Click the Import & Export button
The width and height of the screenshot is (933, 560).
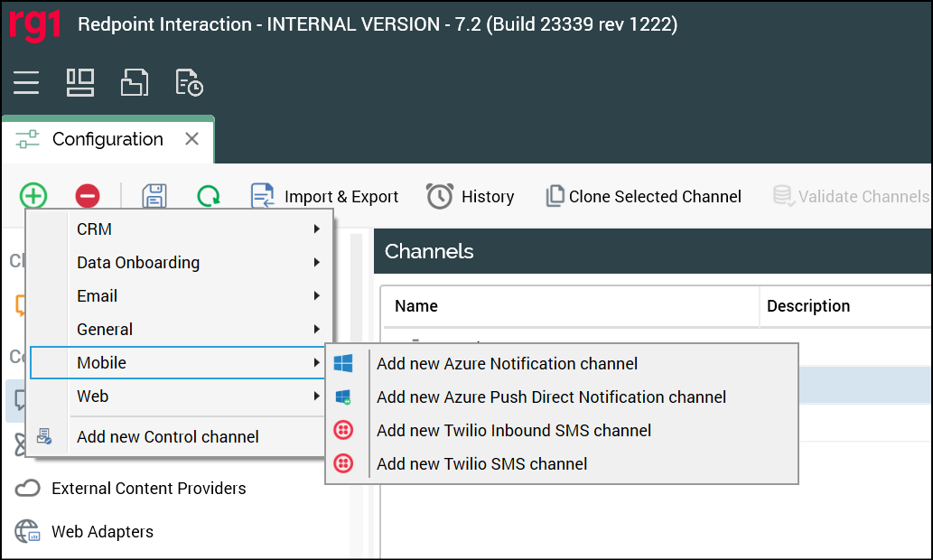tap(325, 196)
